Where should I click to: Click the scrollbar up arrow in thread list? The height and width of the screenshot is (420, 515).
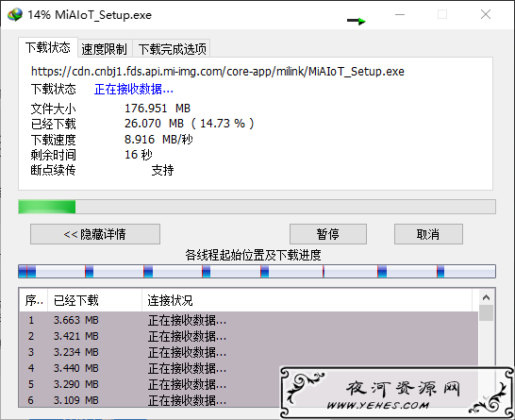(487, 297)
